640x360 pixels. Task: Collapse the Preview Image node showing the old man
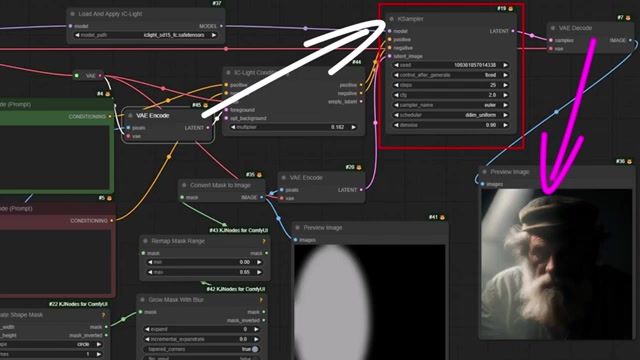click(x=484, y=172)
